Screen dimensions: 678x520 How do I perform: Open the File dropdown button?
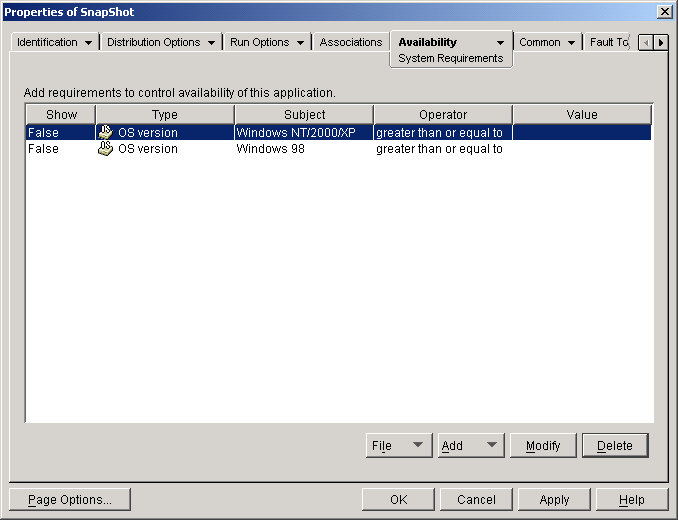coord(399,445)
